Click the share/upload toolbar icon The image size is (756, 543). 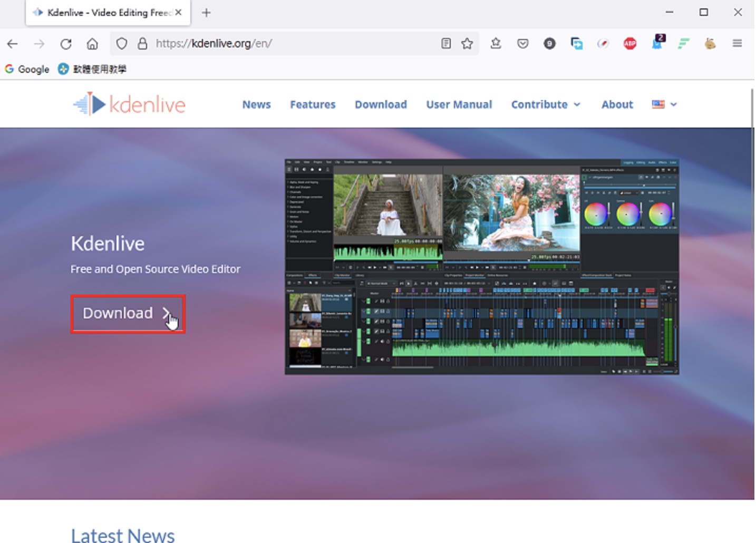496,43
